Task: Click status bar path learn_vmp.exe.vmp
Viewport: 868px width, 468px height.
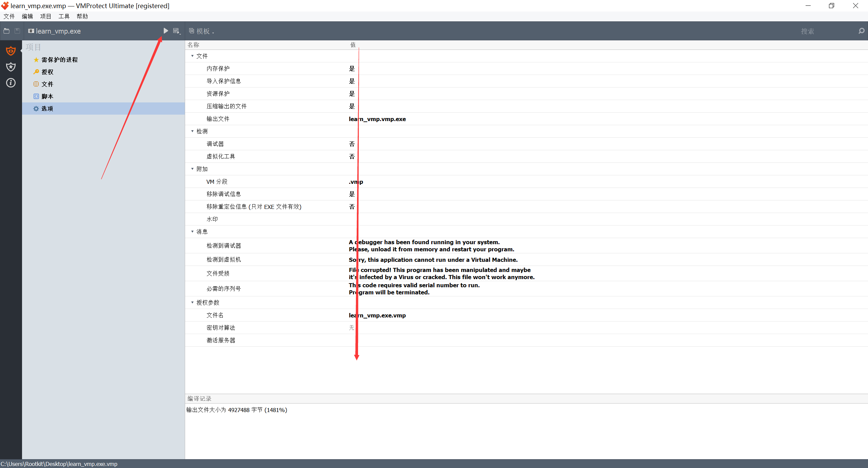Action: point(59,464)
